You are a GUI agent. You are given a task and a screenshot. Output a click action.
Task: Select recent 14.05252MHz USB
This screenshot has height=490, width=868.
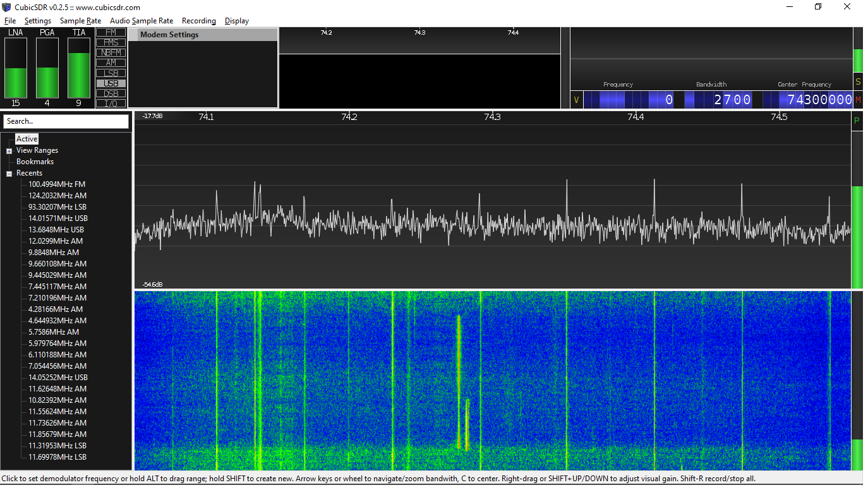58,378
